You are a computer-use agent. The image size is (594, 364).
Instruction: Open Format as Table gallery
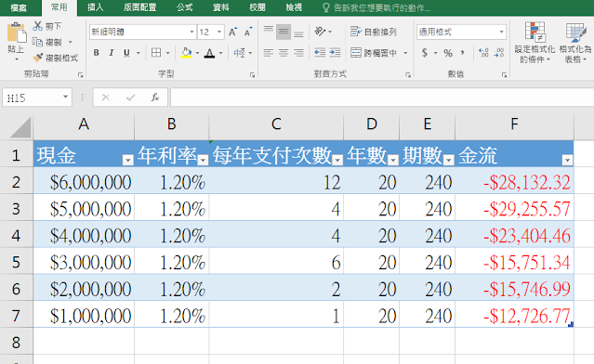coord(575,43)
